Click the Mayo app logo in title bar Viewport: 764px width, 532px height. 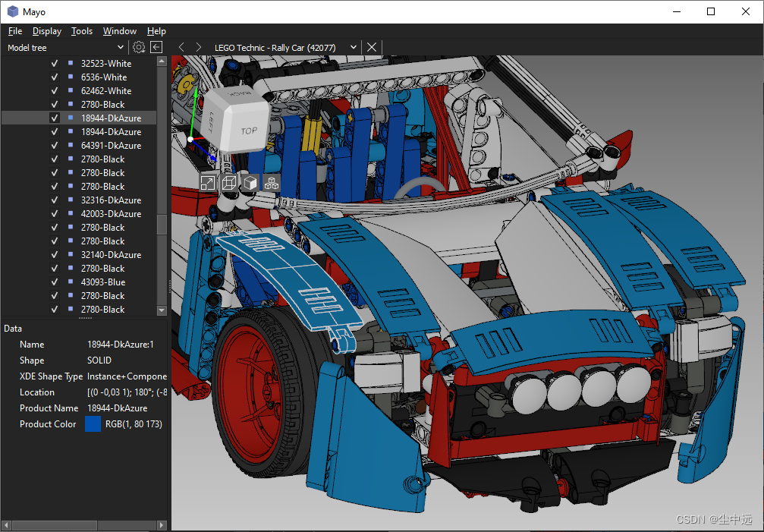(13, 11)
